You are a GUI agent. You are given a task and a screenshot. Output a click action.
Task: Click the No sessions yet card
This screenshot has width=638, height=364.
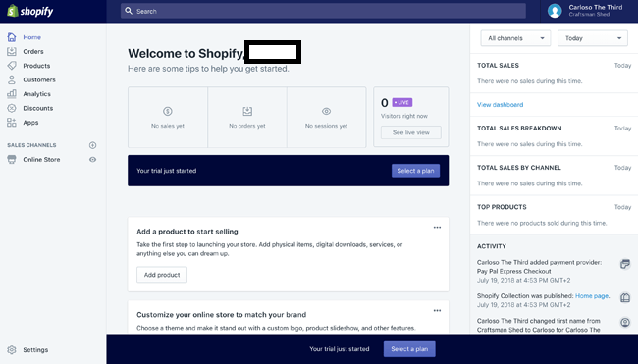(326, 117)
